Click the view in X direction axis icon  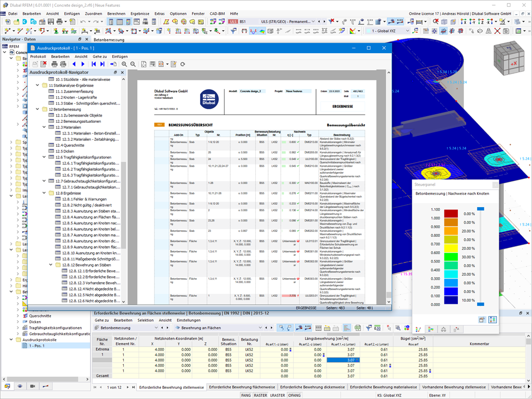tap(463, 21)
